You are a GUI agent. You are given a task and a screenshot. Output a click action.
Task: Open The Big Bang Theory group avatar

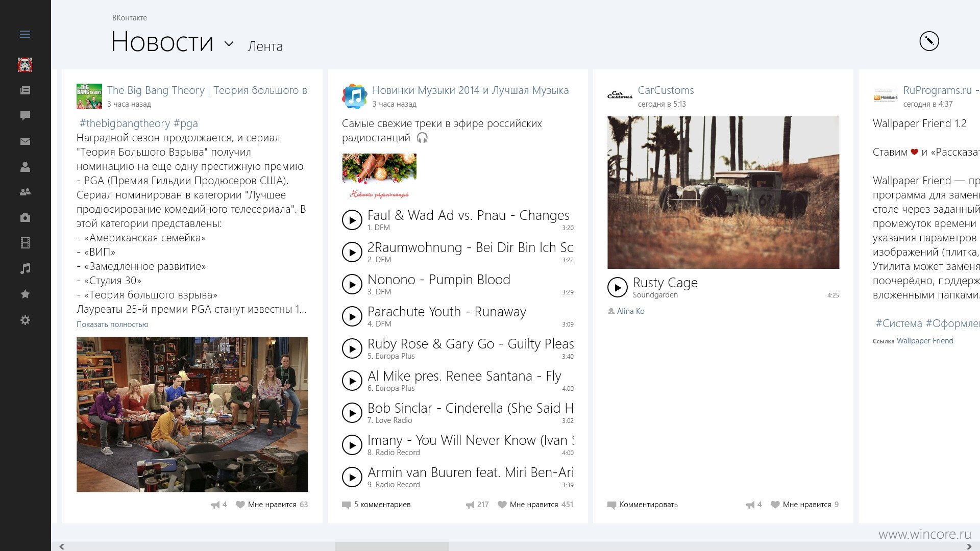(89, 96)
